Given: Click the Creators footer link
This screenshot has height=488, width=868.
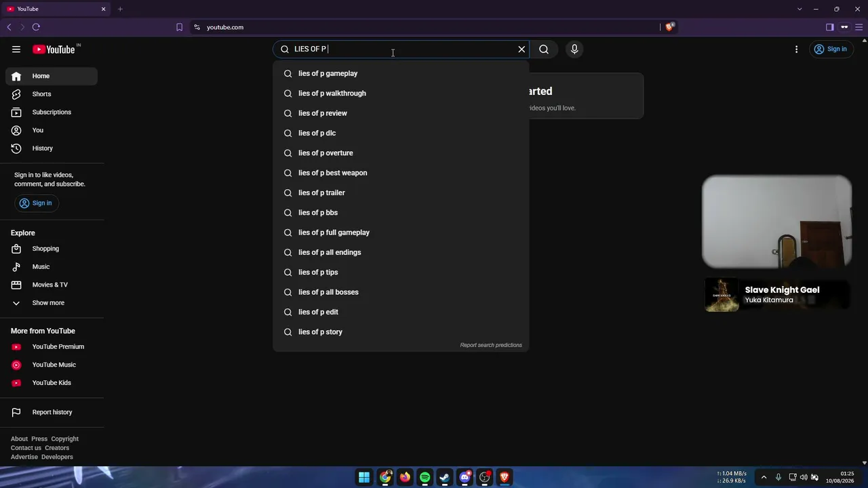Looking at the screenshot, I should pos(57,448).
